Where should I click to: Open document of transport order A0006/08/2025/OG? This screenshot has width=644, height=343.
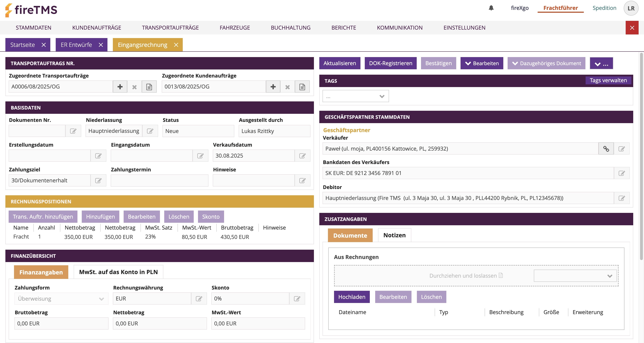[x=149, y=87]
